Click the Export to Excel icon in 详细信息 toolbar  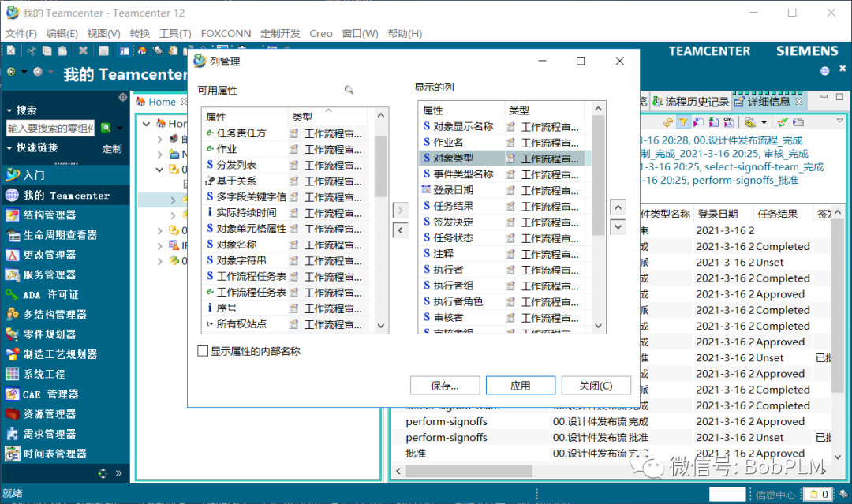[714, 122]
